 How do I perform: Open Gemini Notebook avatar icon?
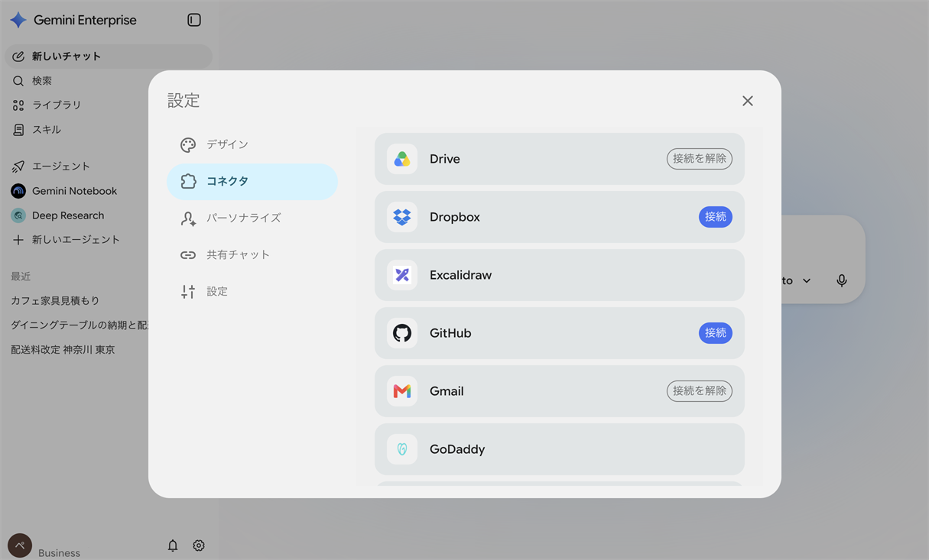pos(18,191)
